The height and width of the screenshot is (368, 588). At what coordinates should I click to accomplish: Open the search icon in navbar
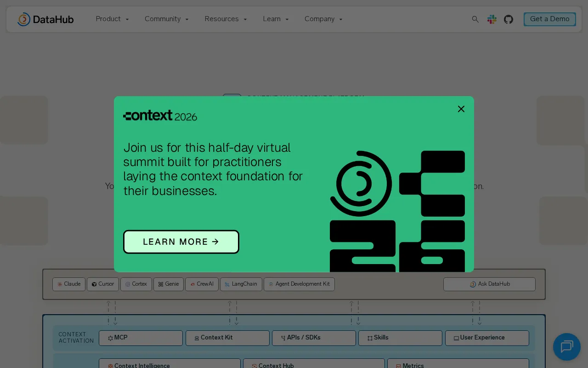click(x=475, y=19)
